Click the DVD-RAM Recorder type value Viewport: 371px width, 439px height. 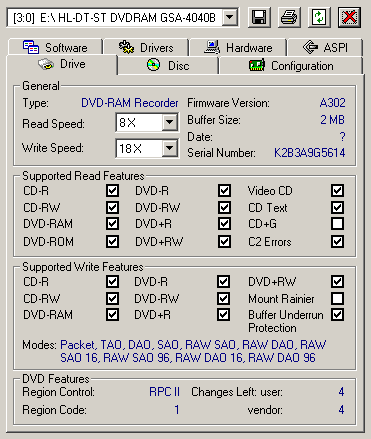(130, 103)
